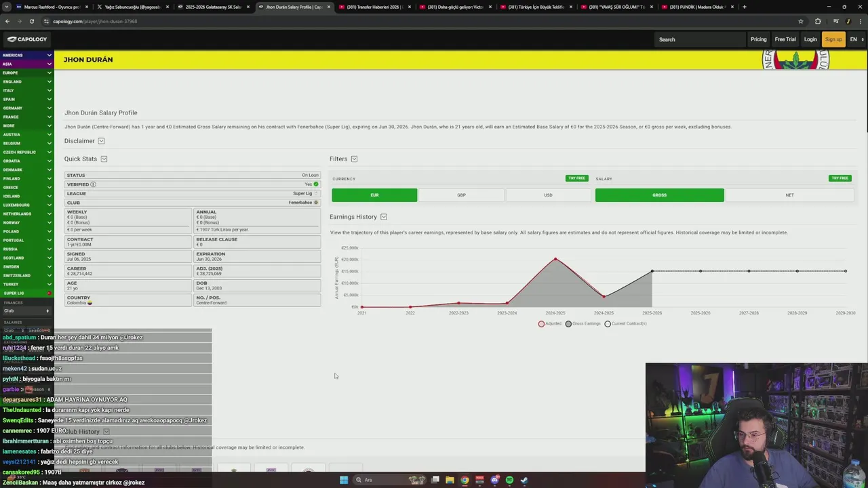Open the Finances Club dropdown

coord(26,311)
